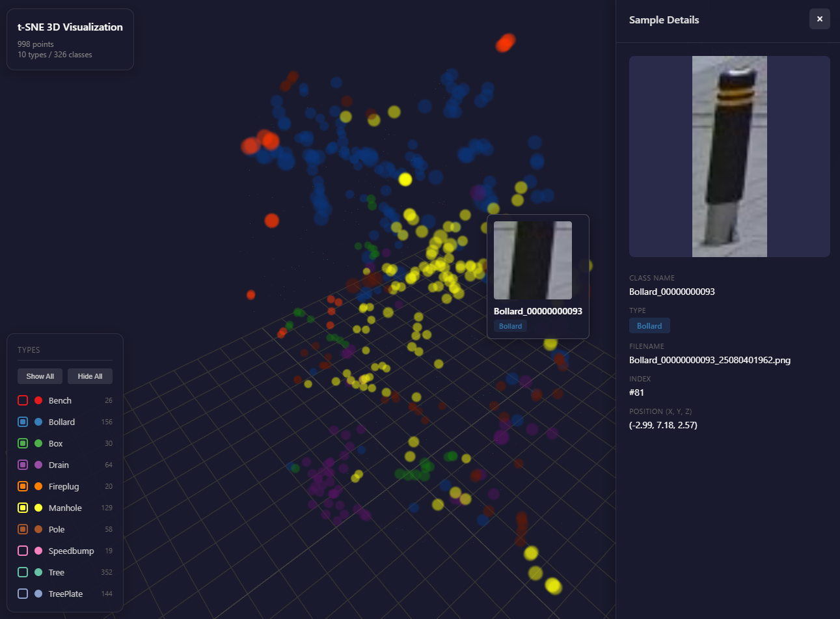Screen dimensions: 840x619
Task: Toggle the Bench type checkbox
Action: 23,400
